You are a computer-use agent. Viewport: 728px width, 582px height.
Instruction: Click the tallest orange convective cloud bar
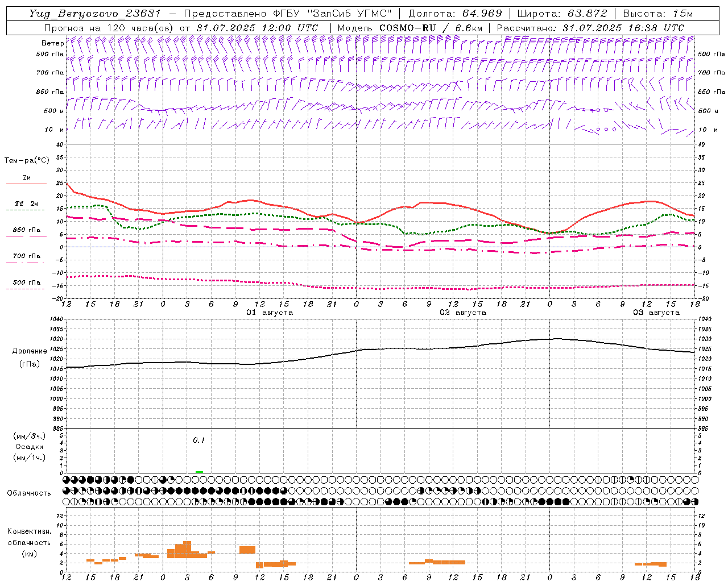(x=187, y=550)
